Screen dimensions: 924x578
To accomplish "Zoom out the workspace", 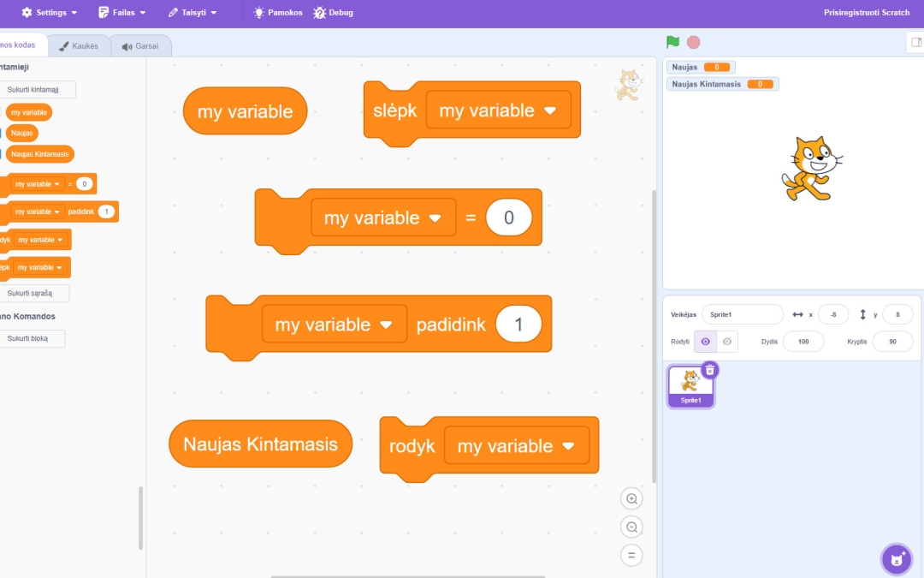I will (631, 527).
